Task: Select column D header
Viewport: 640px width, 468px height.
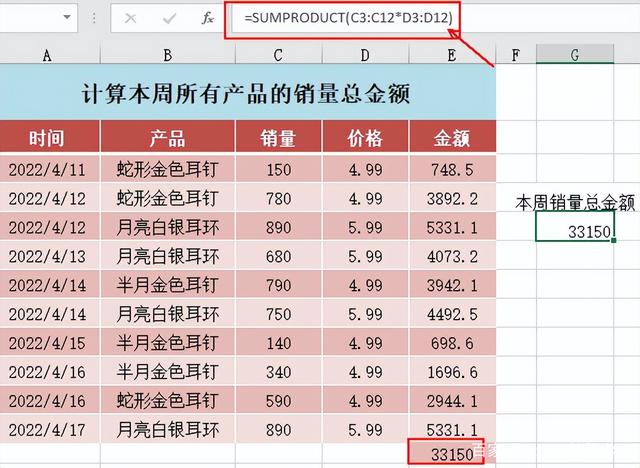Action: [365, 55]
